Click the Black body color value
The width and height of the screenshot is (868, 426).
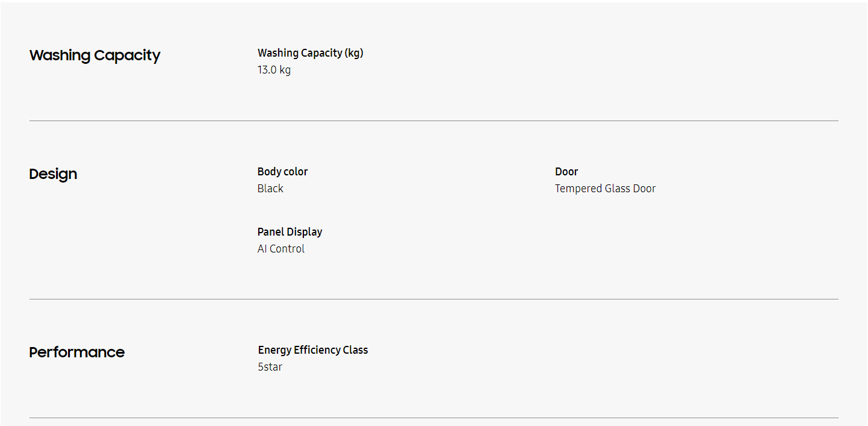point(270,189)
